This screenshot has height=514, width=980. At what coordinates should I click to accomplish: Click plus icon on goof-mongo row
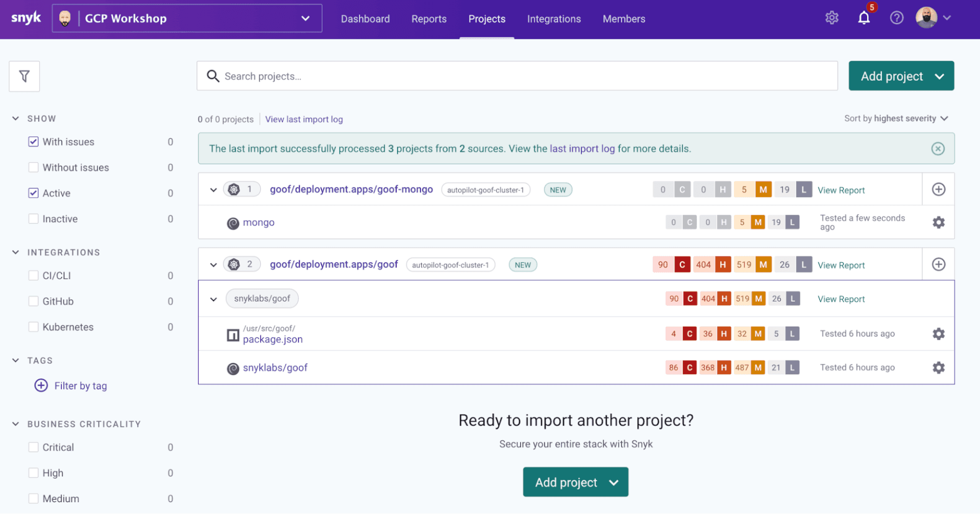pos(939,189)
